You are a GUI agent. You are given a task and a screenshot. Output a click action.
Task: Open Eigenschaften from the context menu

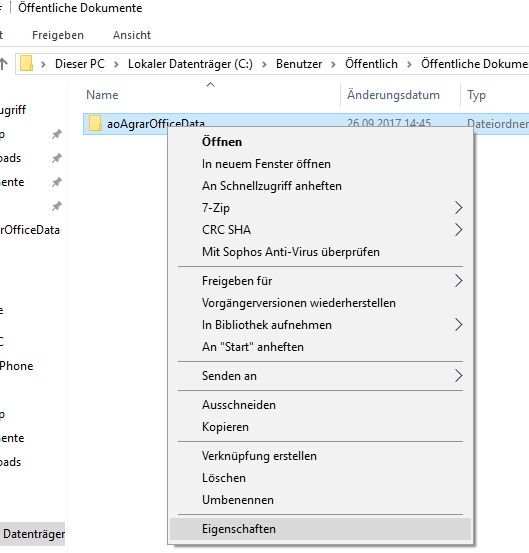point(320,529)
